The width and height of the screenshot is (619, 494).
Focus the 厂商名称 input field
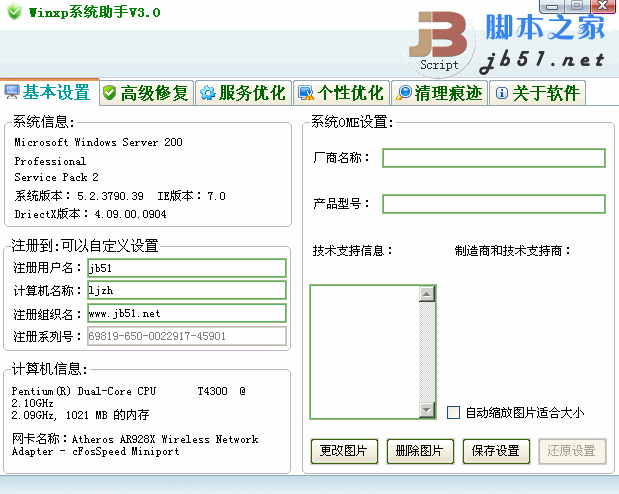pos(494,158)
